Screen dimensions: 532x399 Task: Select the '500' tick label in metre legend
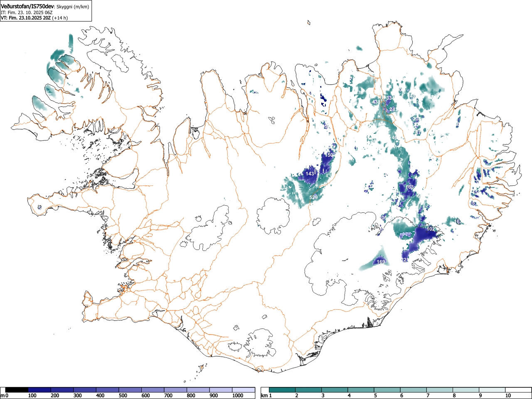pos(123,396)
